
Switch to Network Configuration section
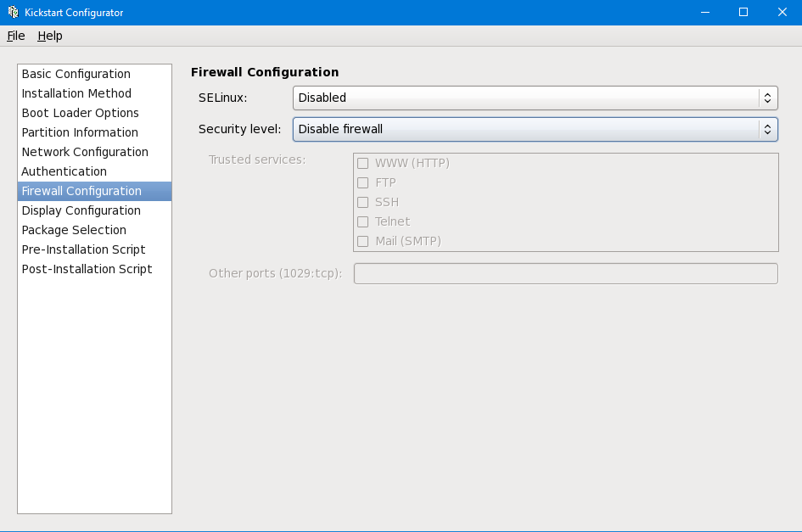click(85, 152)
